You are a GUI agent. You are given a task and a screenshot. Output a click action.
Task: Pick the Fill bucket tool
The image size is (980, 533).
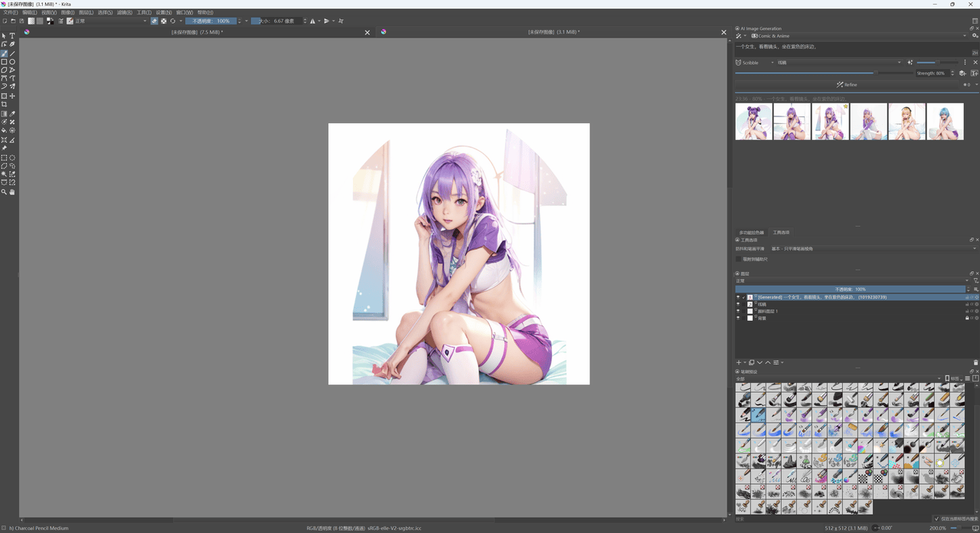(4, 131)
